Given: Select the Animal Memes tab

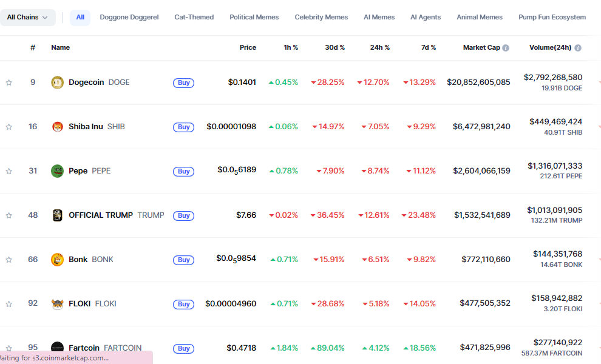Looking at the screenshot, I should [x=480, y=17].
